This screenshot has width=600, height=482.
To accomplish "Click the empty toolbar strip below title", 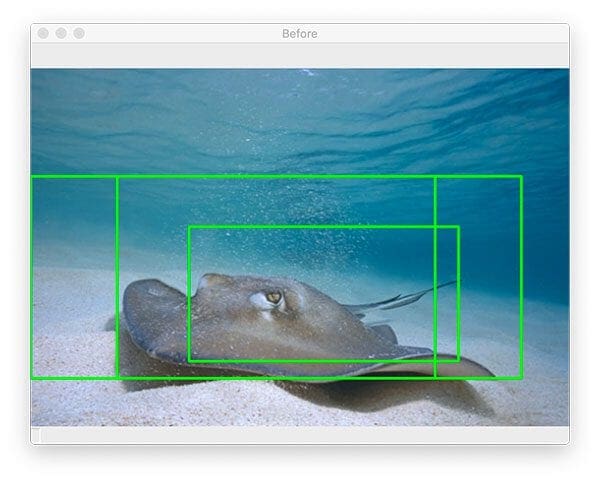I will pyautogui.click(x=300, y=55).
